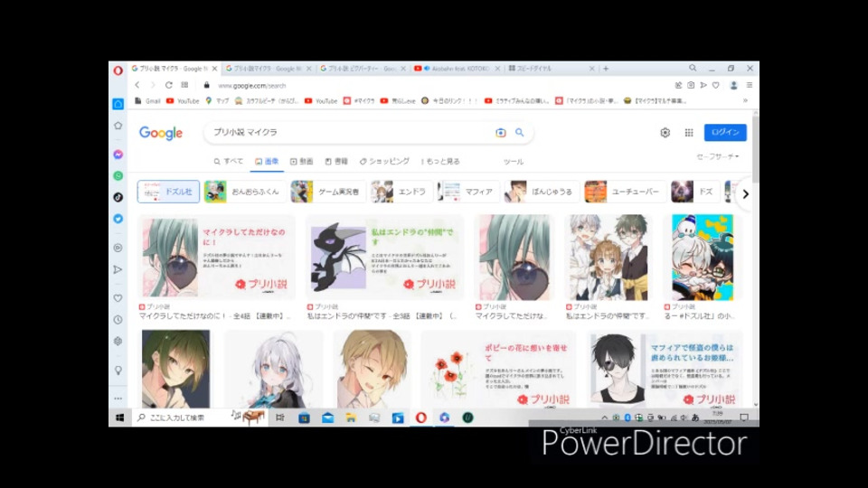
Task: Open the Google apps grid
Action: pos(689,132)
